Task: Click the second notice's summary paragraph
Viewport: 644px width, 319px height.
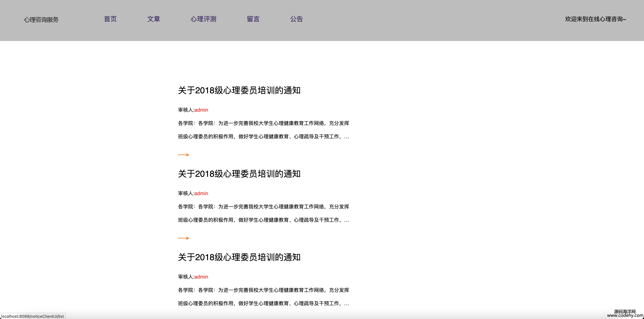Action: (264, 213)
